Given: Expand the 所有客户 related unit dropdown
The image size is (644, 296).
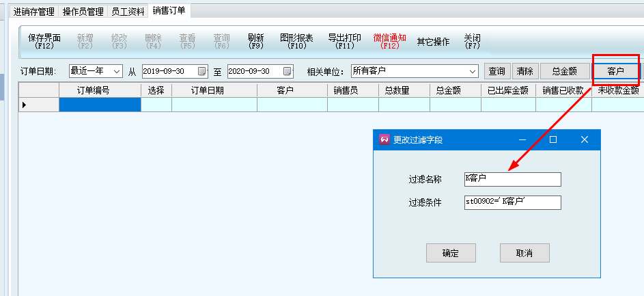Looking at the screenshot, I should (x=473, y=71).
